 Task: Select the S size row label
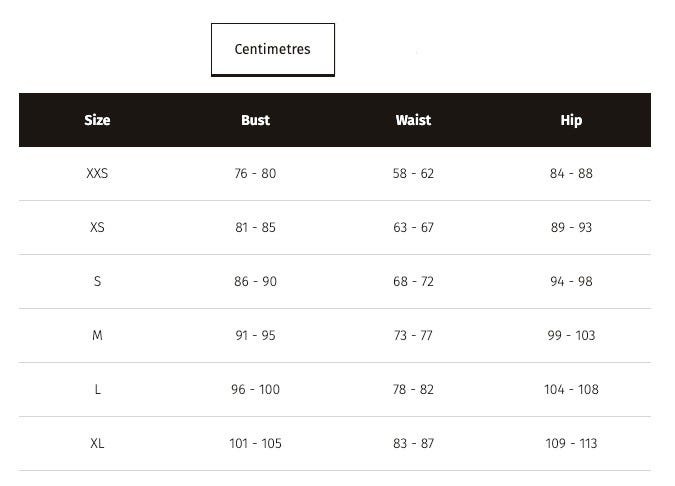click(x=97, y=282)
